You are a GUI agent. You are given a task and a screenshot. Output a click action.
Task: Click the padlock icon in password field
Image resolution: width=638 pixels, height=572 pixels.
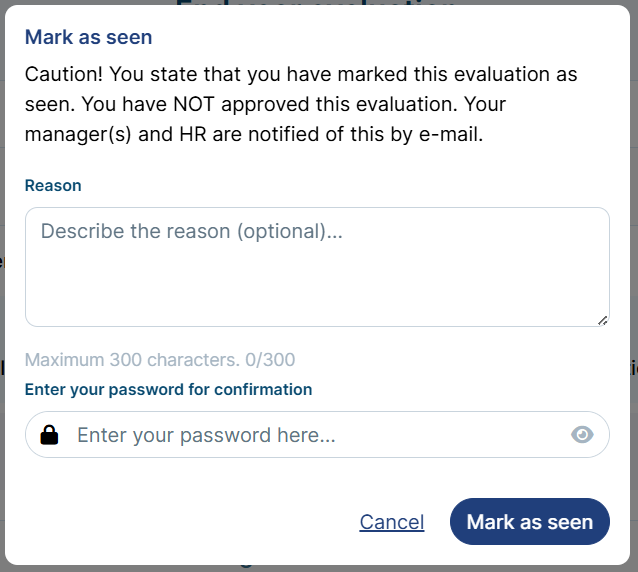49,435
